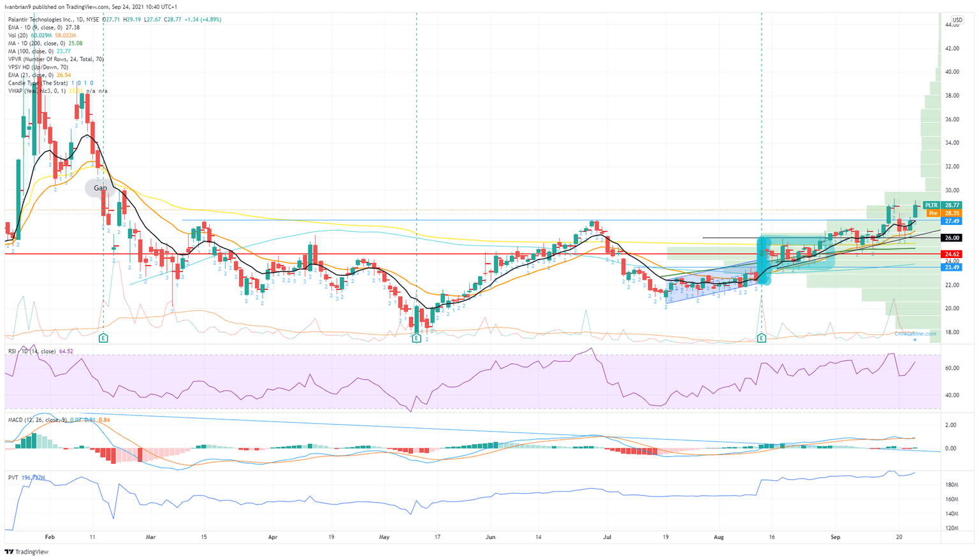Click the Feb label on time axis
Image resolution: width=979 pixels, height=560 pixels.
coord(50,537)
